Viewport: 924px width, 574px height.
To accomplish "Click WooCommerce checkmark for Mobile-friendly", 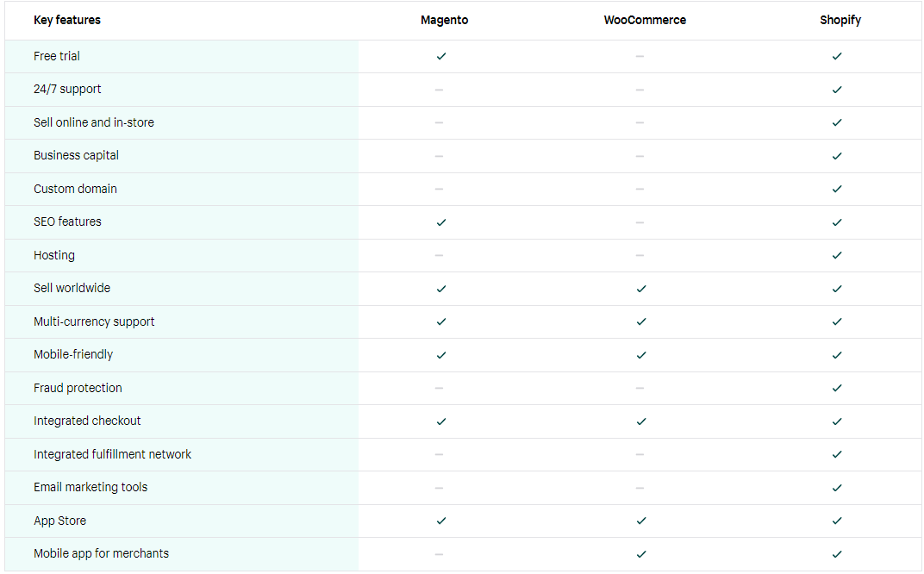I will click(x=641, y=355).
